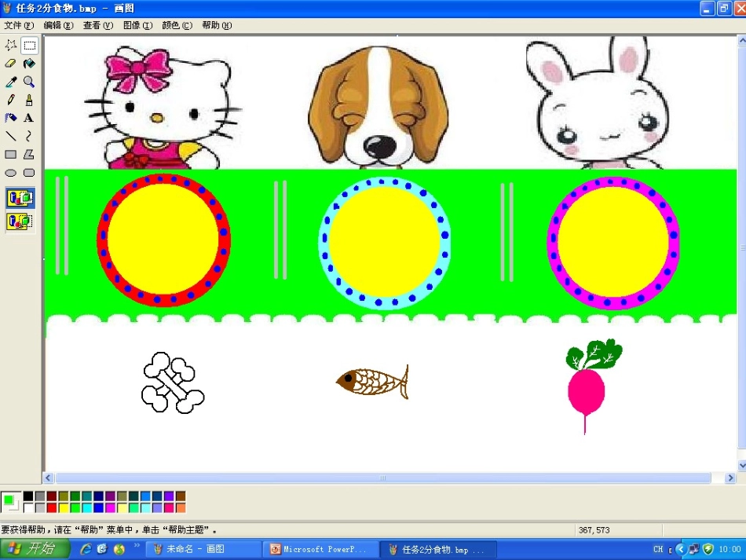Choose the Curve tool
The image size is (746, 560).
30,136
